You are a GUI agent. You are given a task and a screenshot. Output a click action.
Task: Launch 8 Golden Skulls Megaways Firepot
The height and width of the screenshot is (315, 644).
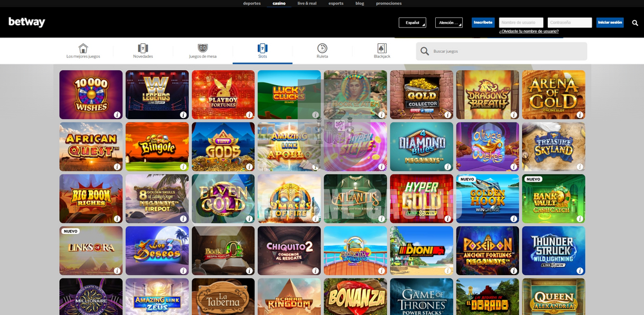tap(157, 199)
